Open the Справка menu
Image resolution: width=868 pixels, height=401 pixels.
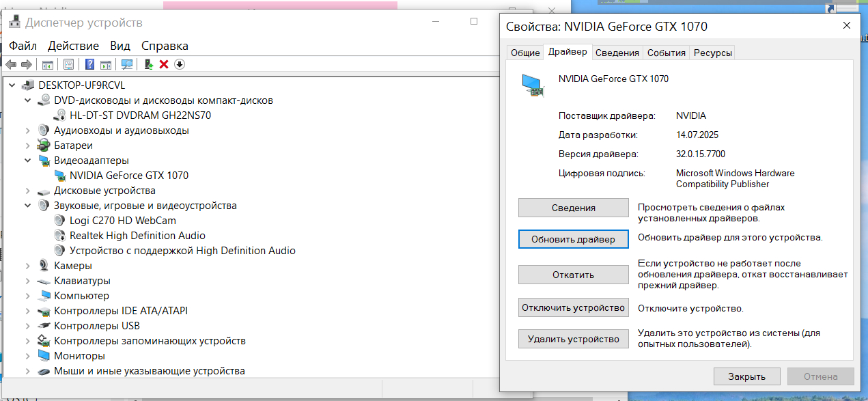(165, 46)
